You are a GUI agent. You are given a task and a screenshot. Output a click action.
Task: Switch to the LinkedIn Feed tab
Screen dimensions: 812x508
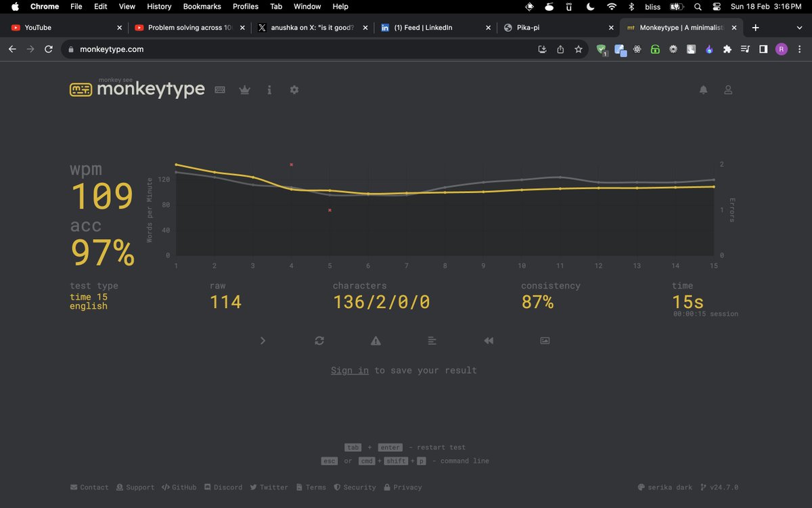pos(436,28)
